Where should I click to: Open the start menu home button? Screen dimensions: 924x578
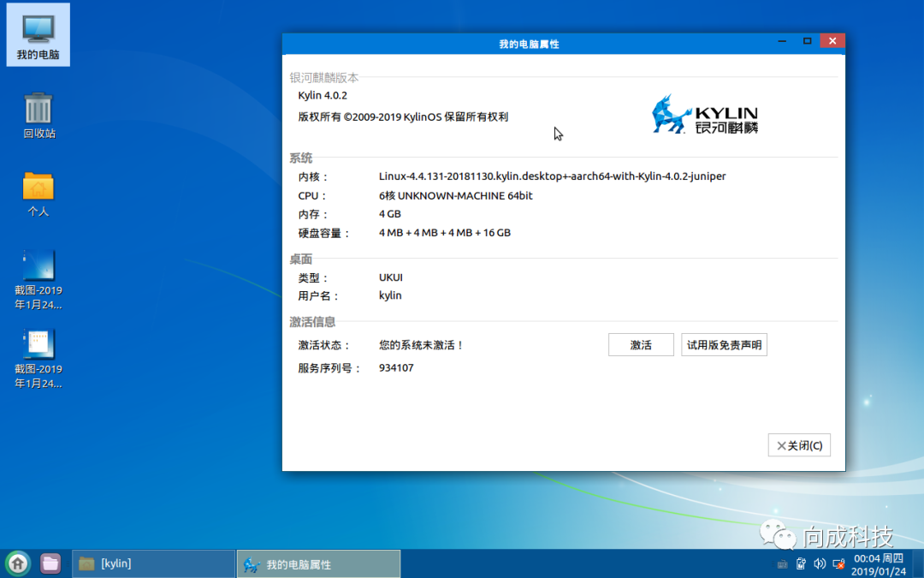point(16,563)
